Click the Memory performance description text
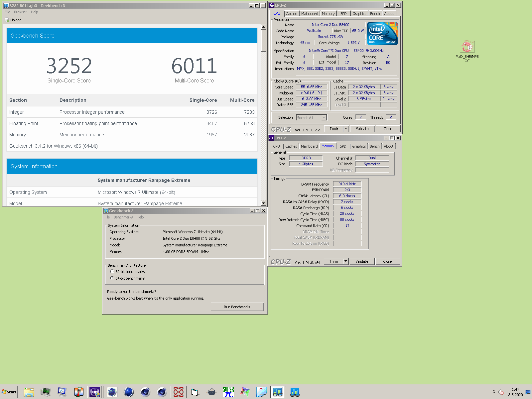Screen dimensions: 532x399 [82, 135]
